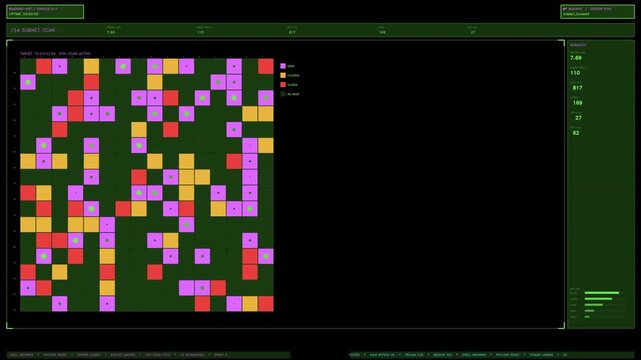
Task: Click the 817 value in Readouts panel
Action: click(x=577, y=88)
